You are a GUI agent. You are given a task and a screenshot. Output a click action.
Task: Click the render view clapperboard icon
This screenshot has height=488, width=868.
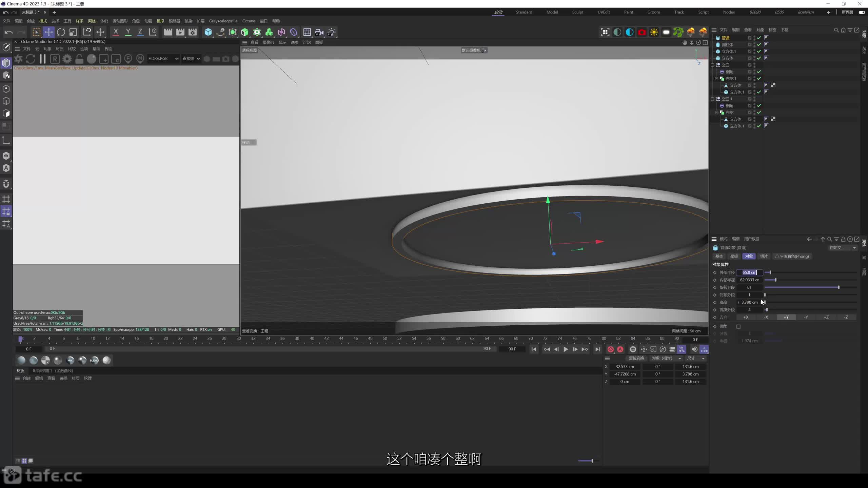tap(168, 32)
